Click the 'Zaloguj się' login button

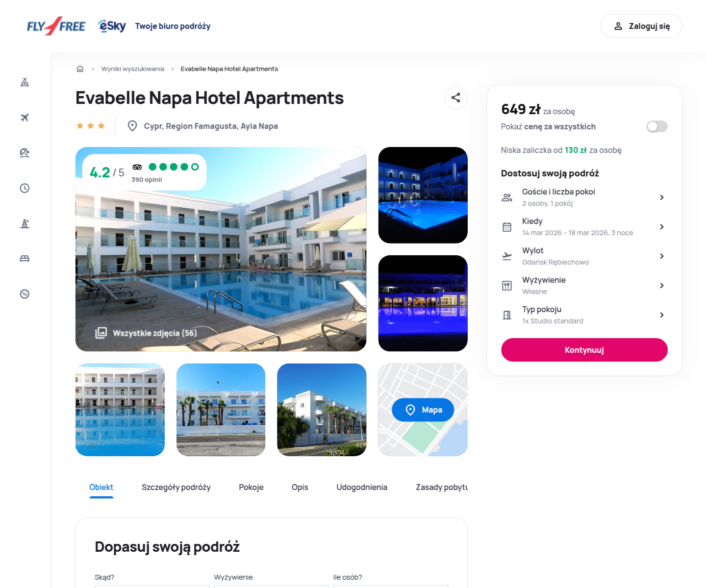(x=641, y=26)
